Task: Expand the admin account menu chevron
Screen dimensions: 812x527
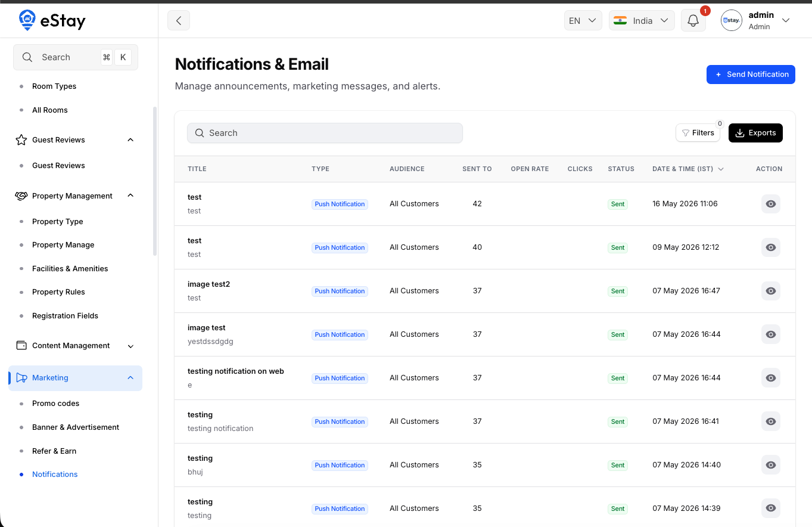Action: pos(786,20)
